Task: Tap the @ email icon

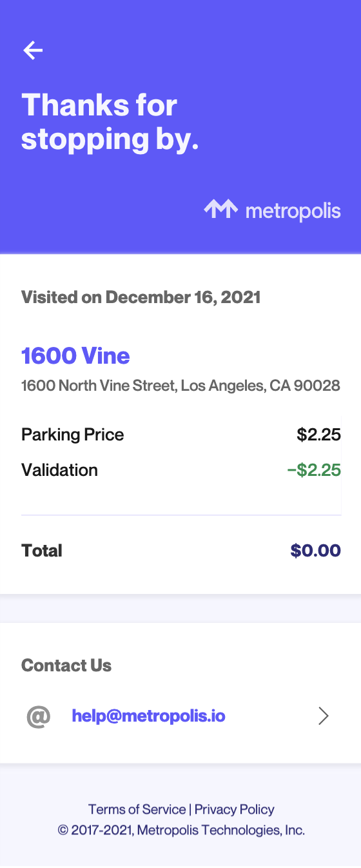Action: coord(38,716)
